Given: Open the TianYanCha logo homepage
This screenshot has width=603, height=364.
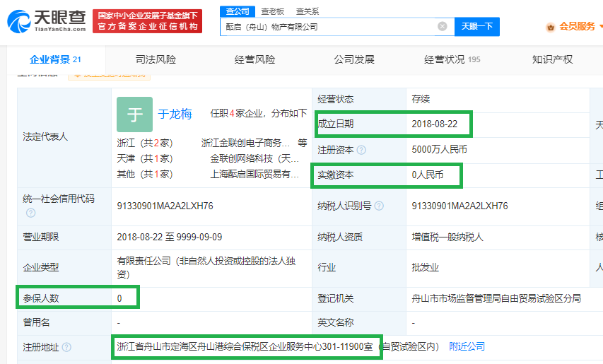Looking at the screenshot, I should 47,21.
